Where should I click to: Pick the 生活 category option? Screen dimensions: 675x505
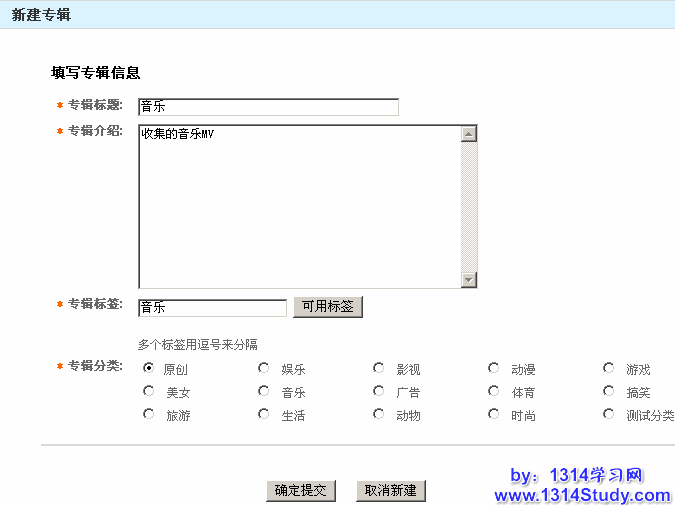point(264,414)
